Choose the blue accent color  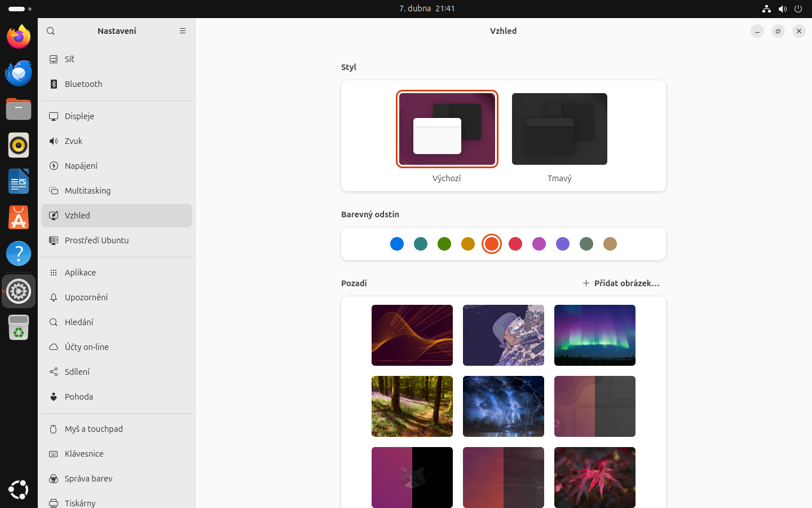click(x=397, y=244)
